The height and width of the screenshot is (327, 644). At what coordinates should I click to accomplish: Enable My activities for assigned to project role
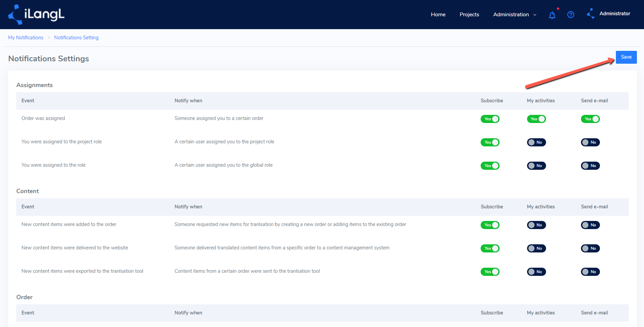point(536,142)
